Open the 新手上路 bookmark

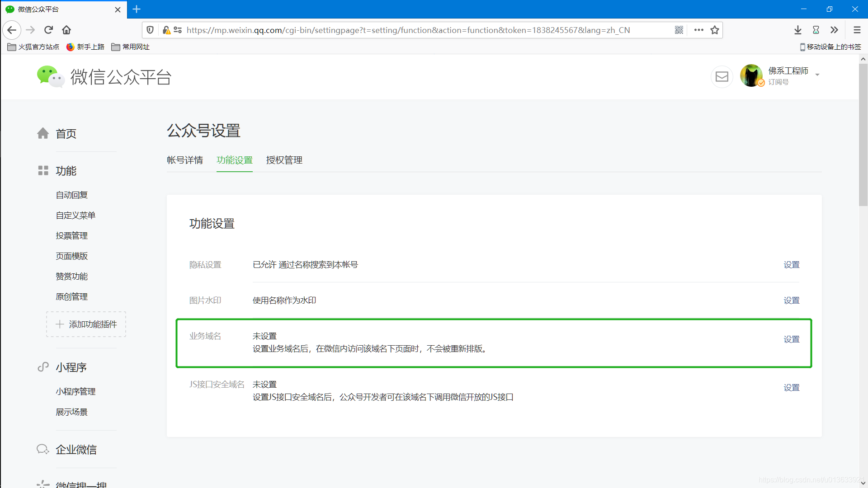(85, 47)
